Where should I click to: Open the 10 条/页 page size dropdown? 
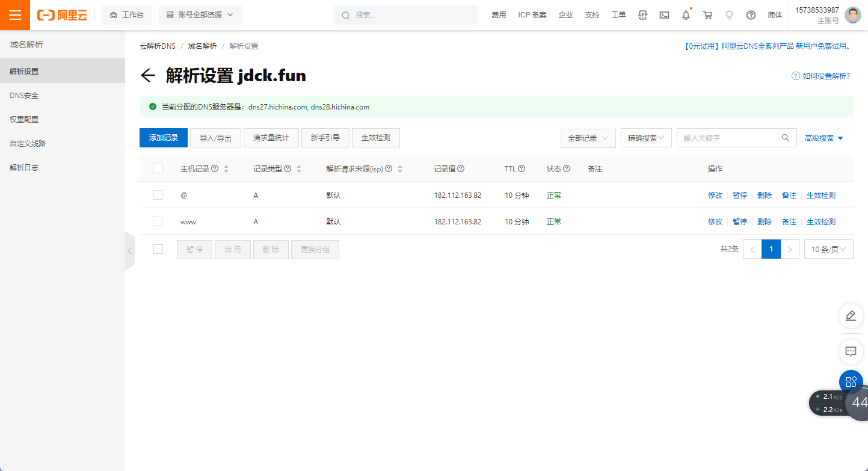[x=829, y=249]
